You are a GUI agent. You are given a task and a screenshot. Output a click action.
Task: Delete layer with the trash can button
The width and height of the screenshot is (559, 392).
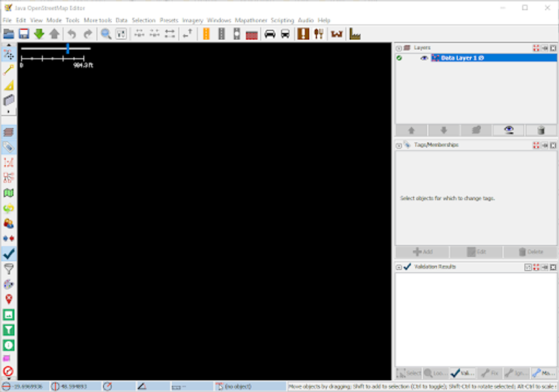tap(541, 130)
